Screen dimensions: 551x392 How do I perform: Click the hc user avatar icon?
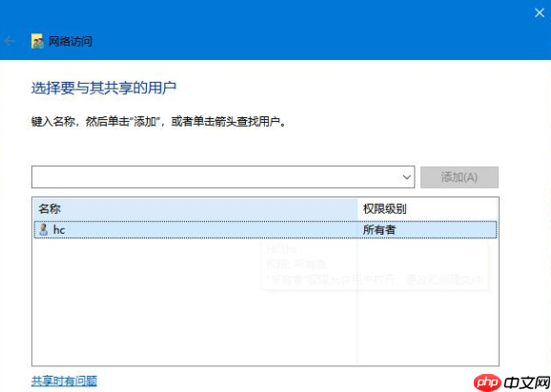click(43, 230)
